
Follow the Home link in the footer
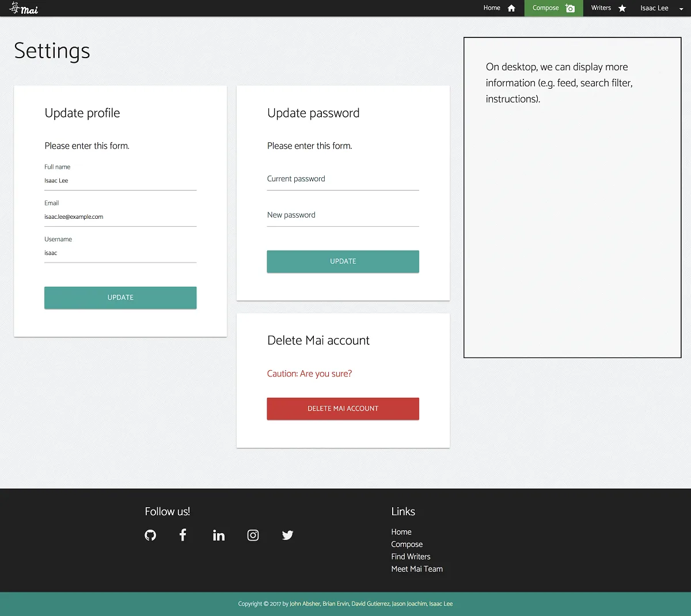[x=401, y=532]
